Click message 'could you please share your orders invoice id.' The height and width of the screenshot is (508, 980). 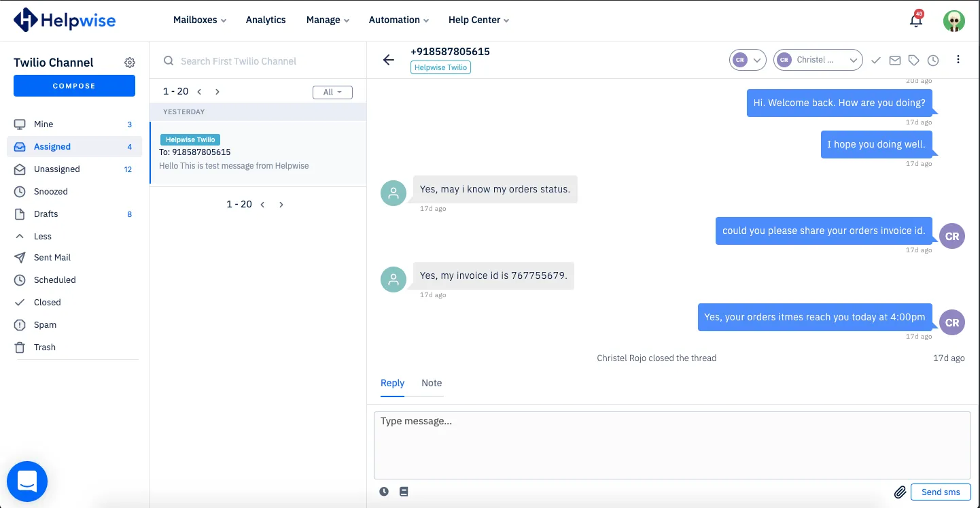coord(824,231)
